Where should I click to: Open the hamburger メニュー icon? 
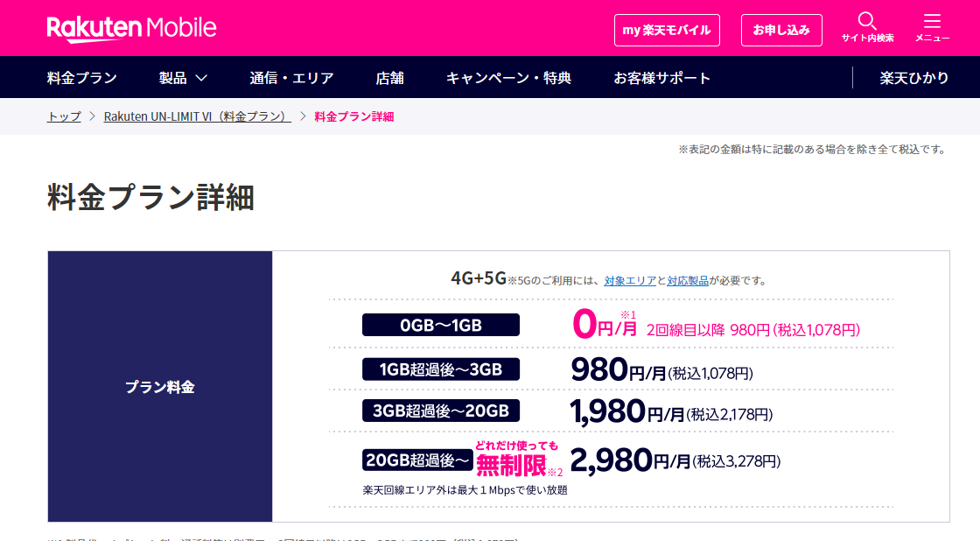pos(932,22)
